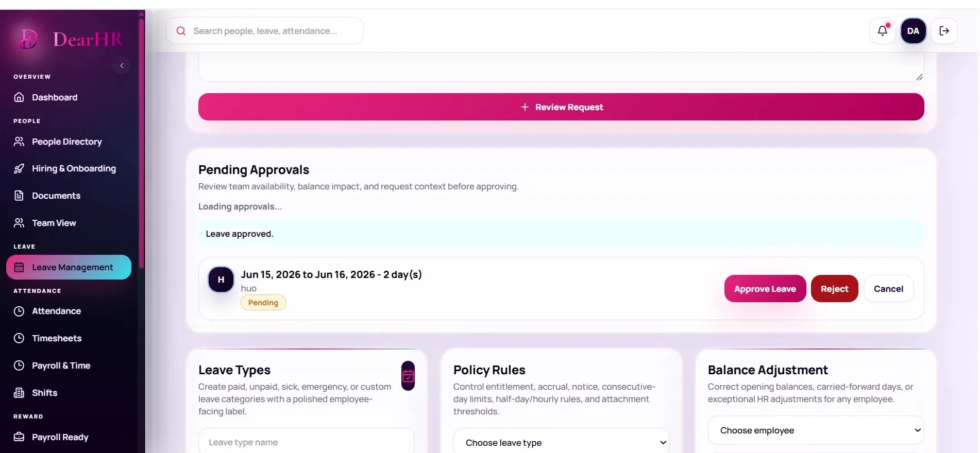The width and height of the screenshot is (980, 453).
Task: Collapse the sidebar with the chevron button
Action: (122, 65)
